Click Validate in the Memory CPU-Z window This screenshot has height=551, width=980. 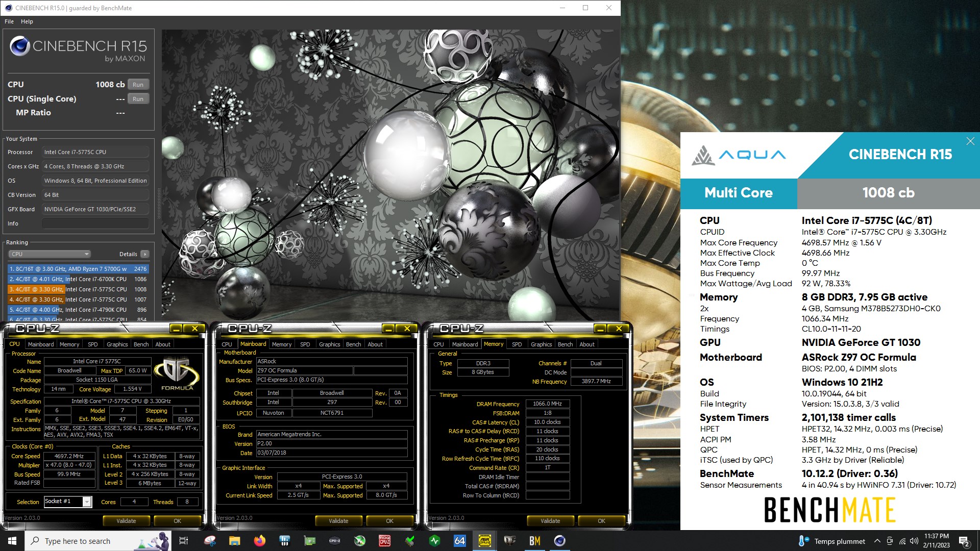550,521
